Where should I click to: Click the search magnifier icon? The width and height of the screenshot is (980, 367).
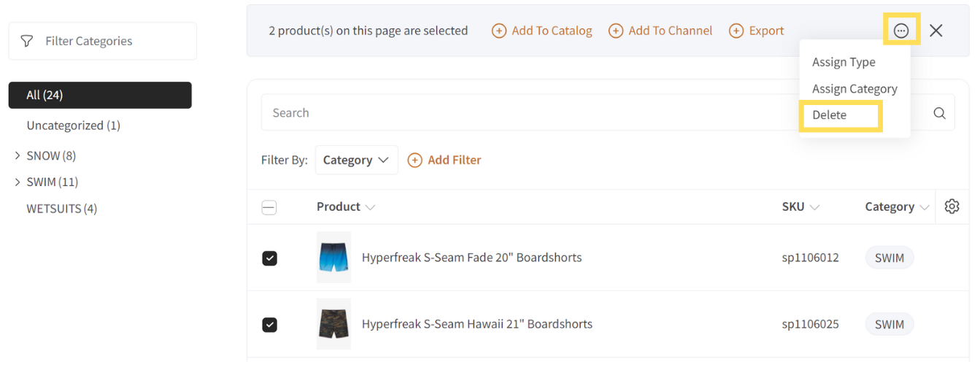pos(939,113)
